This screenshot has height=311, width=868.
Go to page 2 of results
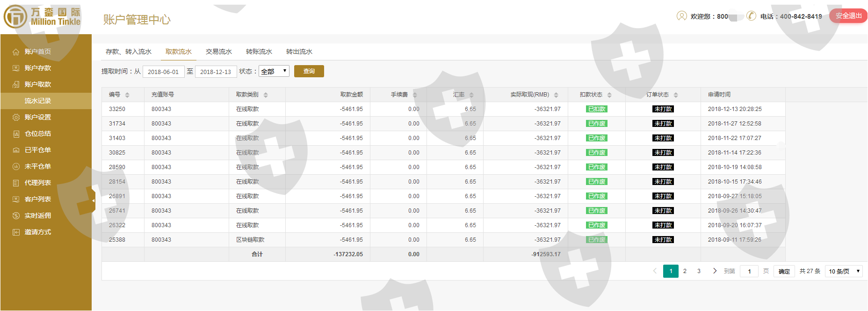click(685, 271)
